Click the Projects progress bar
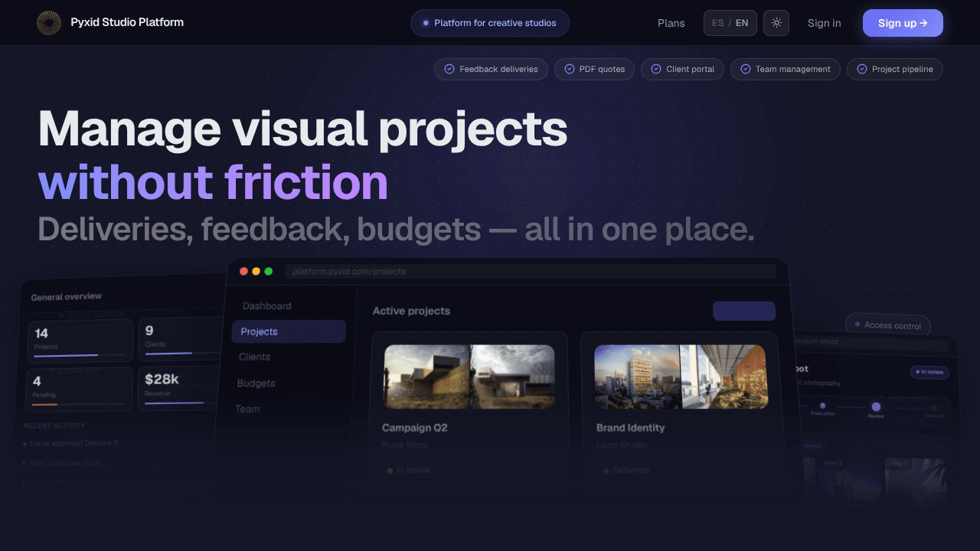The height and width of the screenshot is (551, 980). point(80,356)
